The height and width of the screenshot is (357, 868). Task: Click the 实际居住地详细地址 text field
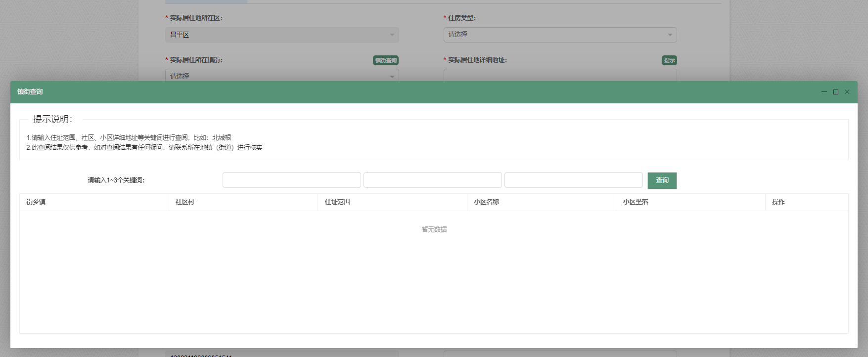(x=560, y=76)
